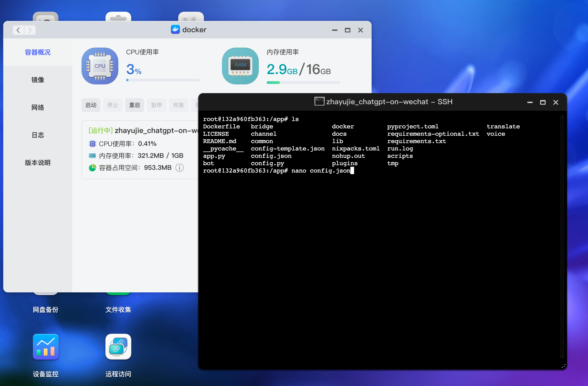This screenshot has height=386, width=588.
Task: Maximize the docker window
Action: [x=348, y=30]
